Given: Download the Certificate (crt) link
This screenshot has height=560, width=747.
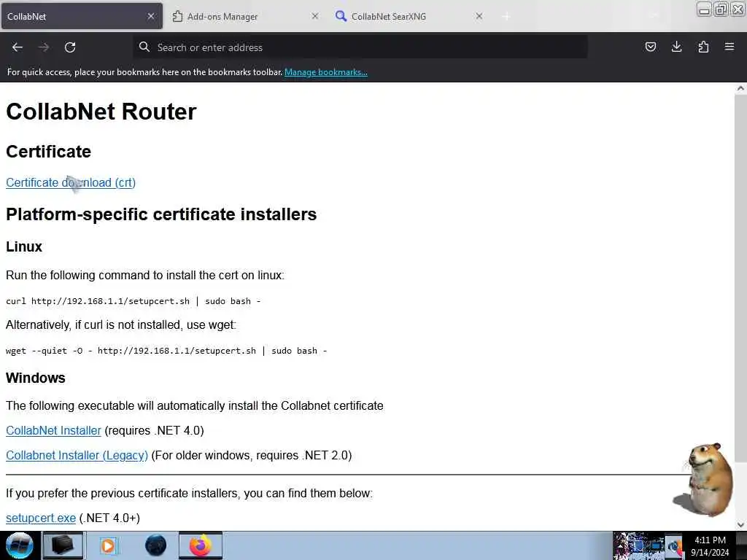Looking at the screenshot, I should (71, 182).
